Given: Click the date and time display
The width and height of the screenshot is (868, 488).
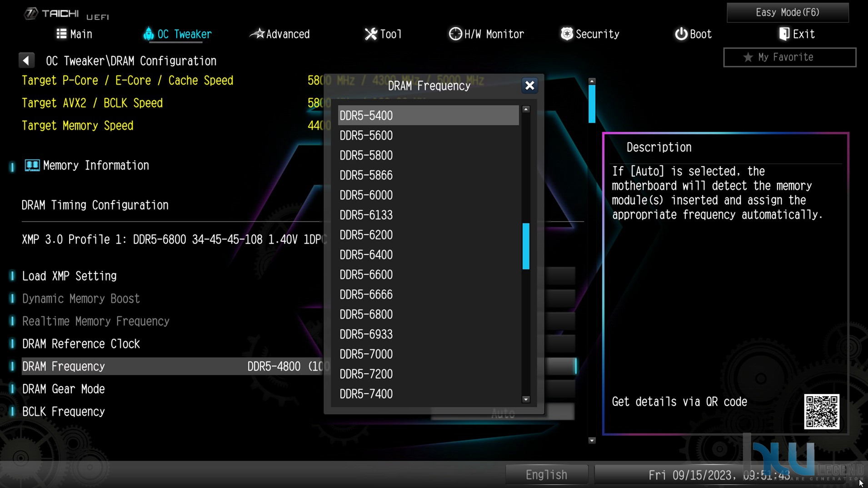Looking at the screenshot, I should point(719,475).
